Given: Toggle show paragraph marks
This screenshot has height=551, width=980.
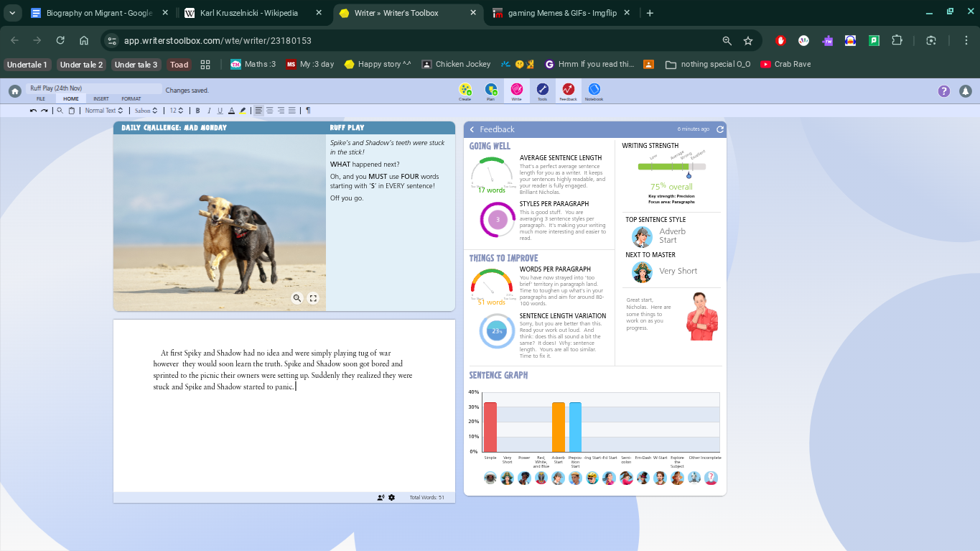Looking at the screenshot, I should pyautogui.click(x=308, y=111).
